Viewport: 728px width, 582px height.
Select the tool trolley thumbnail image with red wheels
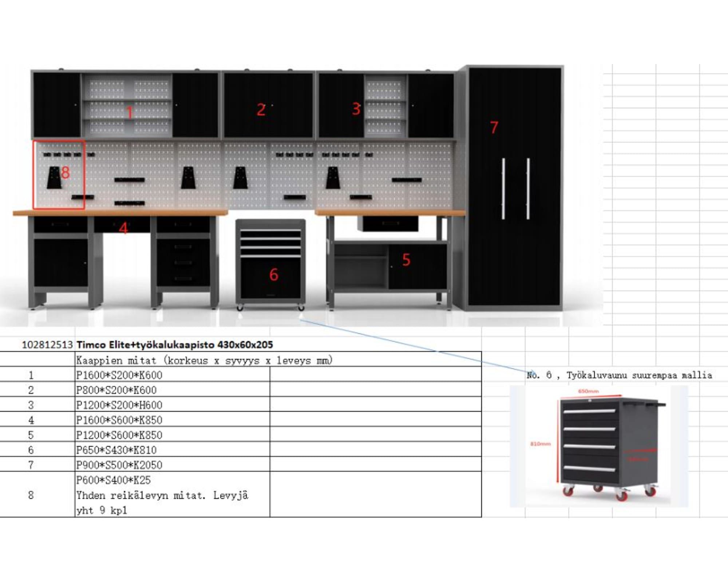599,446
